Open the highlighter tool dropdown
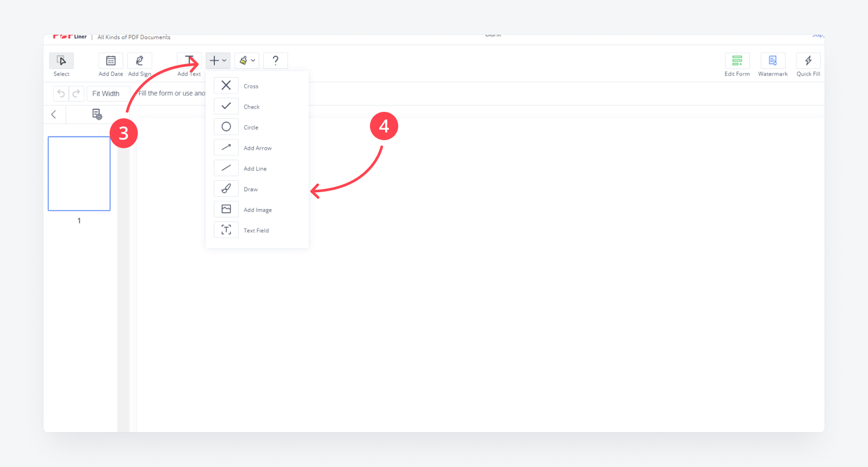Viewport: 868px width, 467px height. tap(247, 60)
